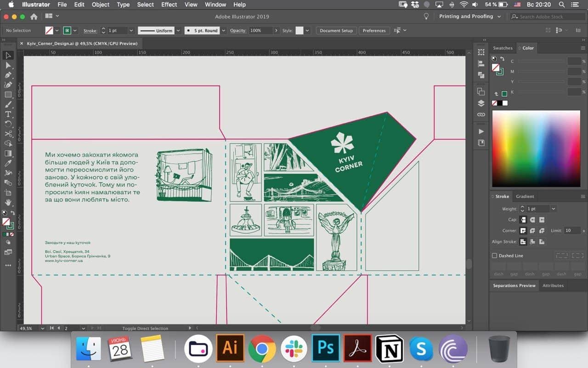Open artboard number dropdown in status bar

click(83, 328)
